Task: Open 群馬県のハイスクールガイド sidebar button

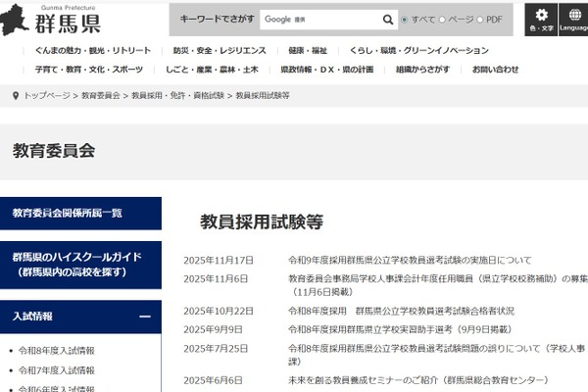Action: [x=80, y=265]
